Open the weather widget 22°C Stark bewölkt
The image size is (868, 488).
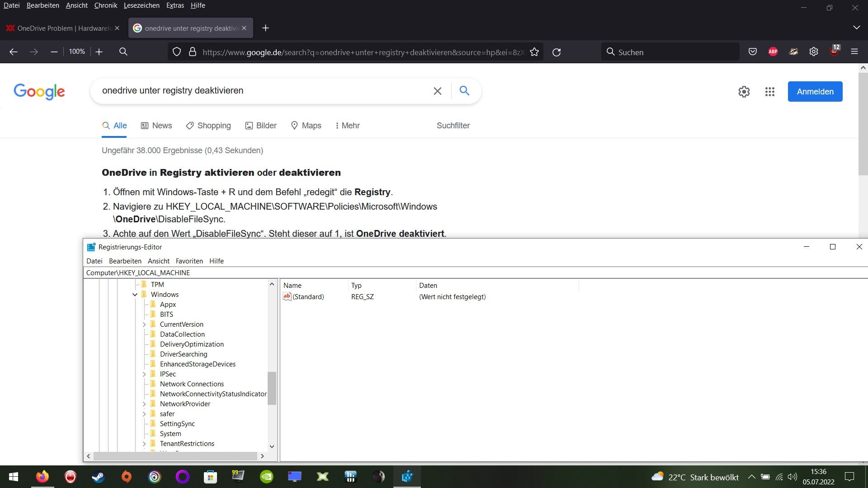point(695,477)
